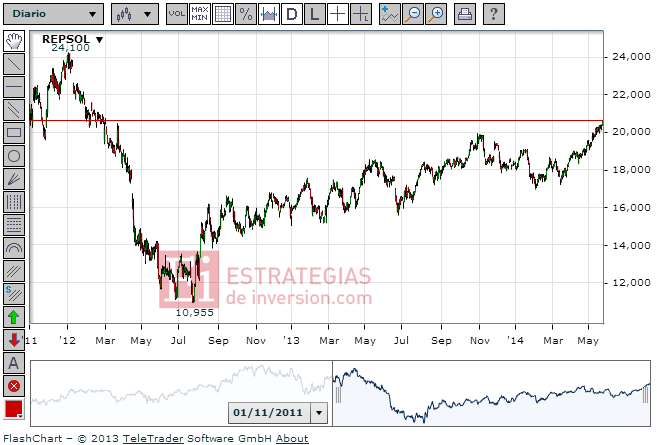Screen dimensions: 657x445
Task: Click the 12,000 price axis label
Action: pyautogui.click(x=631, y=283)
